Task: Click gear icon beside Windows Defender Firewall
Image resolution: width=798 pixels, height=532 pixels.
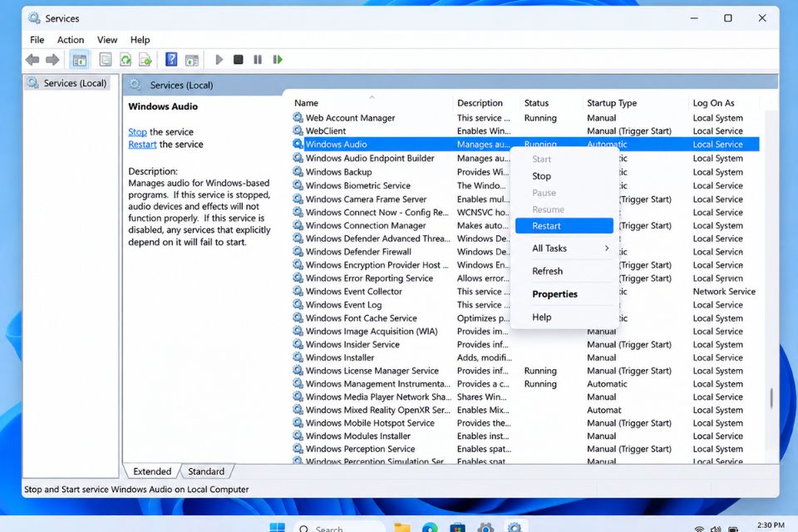Action: click(298, 252)
